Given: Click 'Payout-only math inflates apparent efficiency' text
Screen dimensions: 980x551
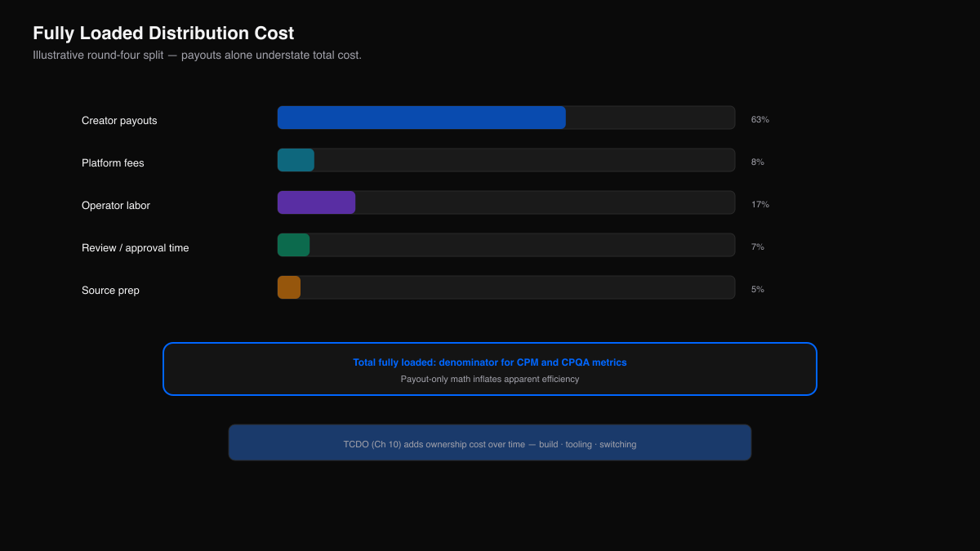Looking at the screenshot, I should click(490, 379).
